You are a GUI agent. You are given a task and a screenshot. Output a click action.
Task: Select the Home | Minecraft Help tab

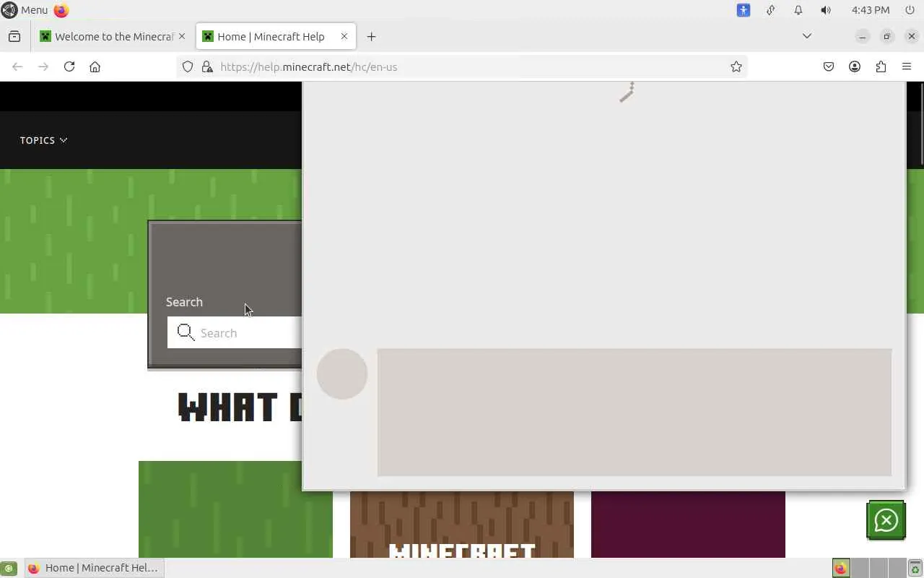pos(276,36)
